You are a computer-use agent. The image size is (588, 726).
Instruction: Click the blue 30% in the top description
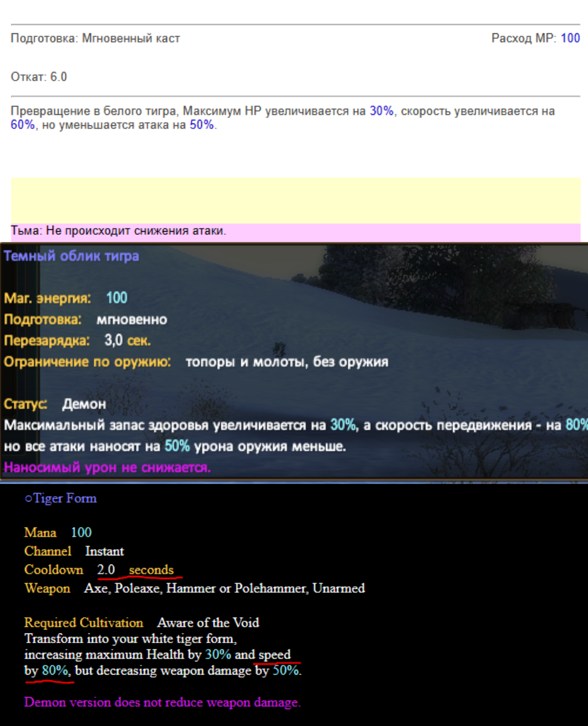381,111
